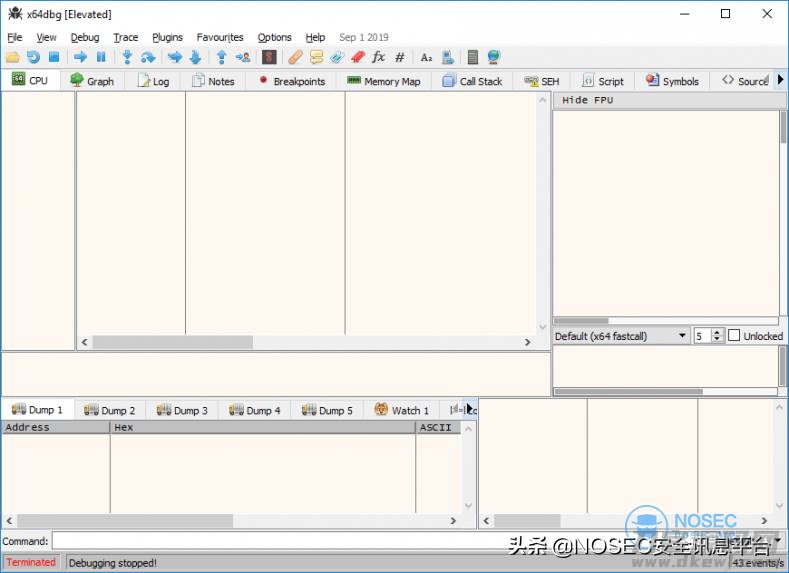Toggle the Unlocked checkbox
The image size is (789, 573).
(x=734, y=336)
